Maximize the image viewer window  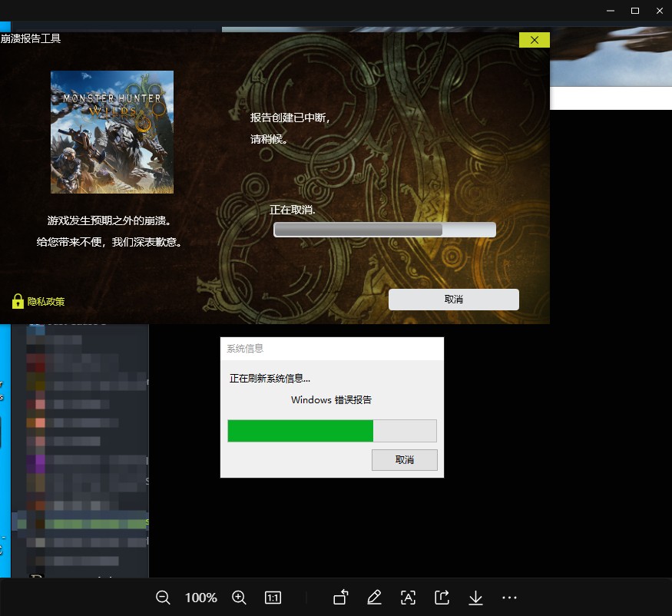point(634,11)
